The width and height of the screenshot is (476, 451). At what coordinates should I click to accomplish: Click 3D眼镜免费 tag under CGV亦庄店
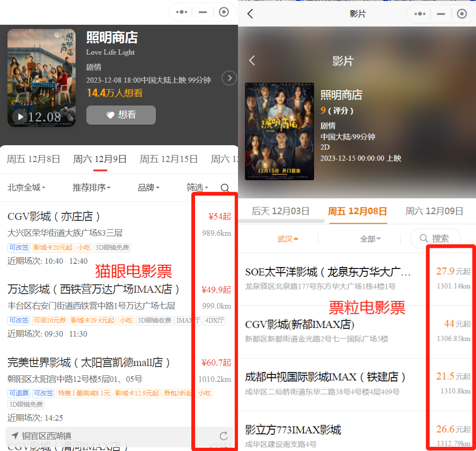click(x=112, y=247)
